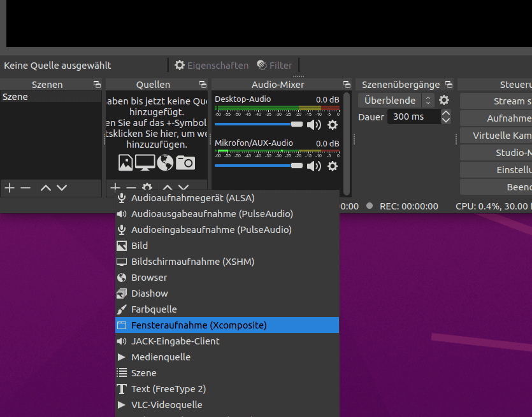Open Desktop-Audio settings gear

332,125
